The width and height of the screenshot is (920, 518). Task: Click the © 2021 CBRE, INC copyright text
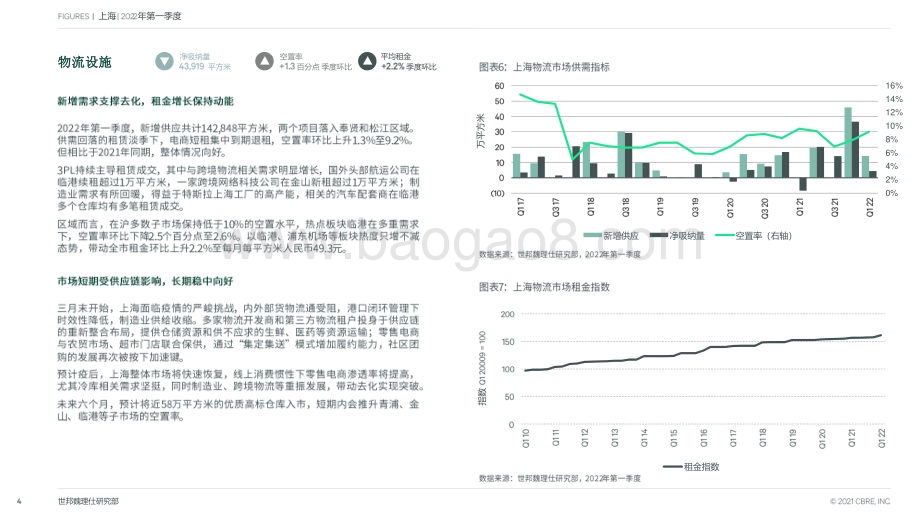(860, 502)
